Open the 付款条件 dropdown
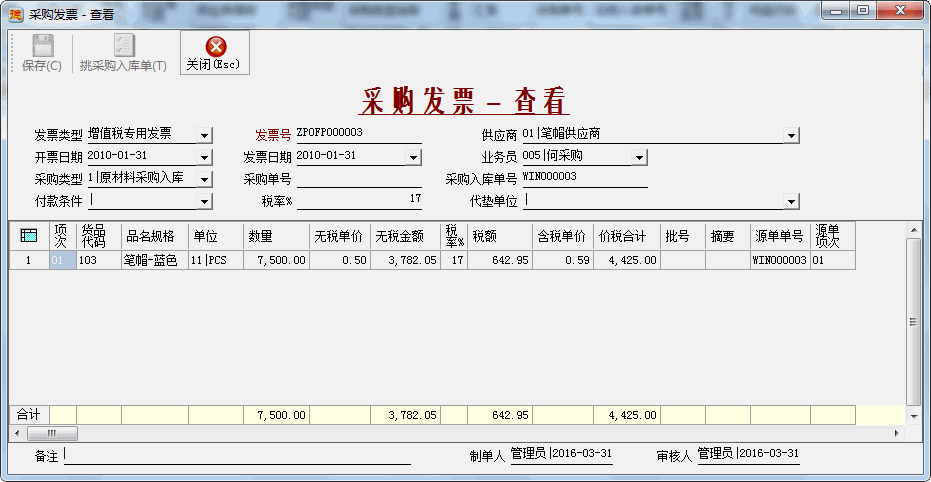This screenshot has height=482, width=931. click(204, 202)
